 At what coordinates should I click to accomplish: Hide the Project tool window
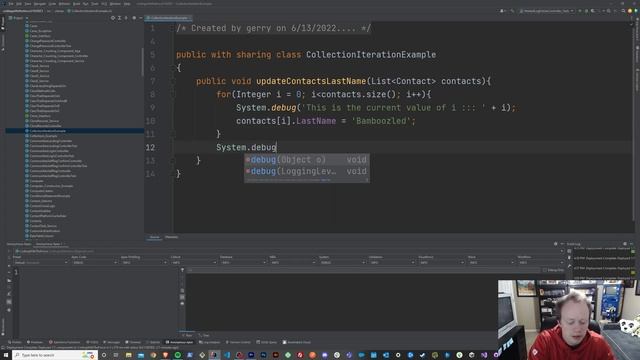click(140, 18)
